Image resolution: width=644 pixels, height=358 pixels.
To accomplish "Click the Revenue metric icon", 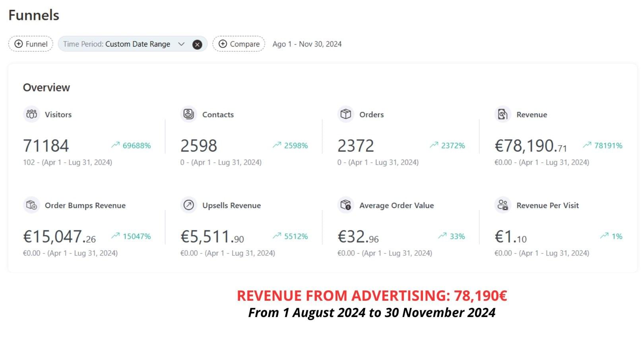I will pos(502,115).
